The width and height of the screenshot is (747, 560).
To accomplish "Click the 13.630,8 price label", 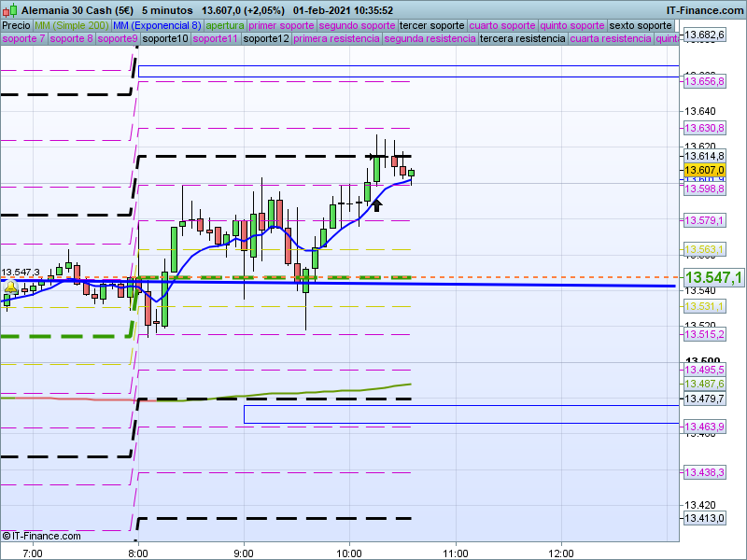I will coord(704,128).
